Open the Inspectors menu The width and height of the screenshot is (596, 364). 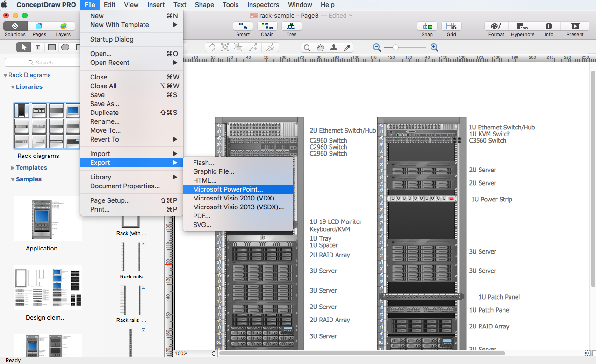[263, 5]
